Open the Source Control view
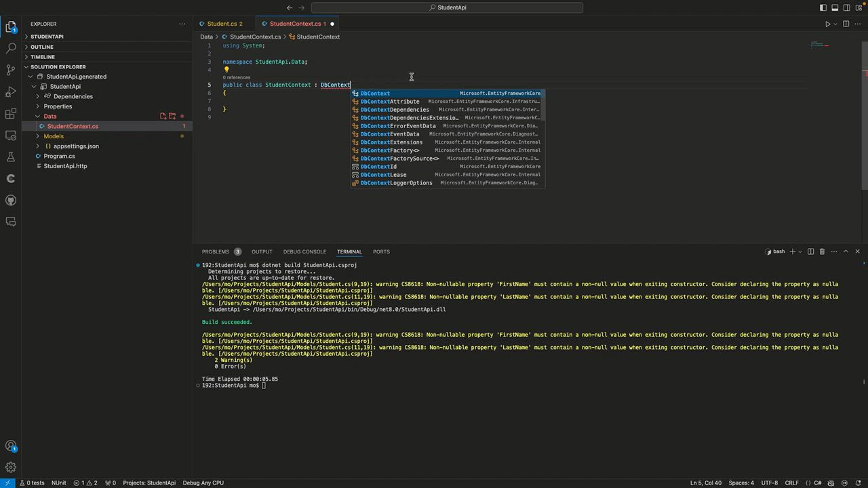The width and height of the screenshot is (868, 488). coord(11,70)
